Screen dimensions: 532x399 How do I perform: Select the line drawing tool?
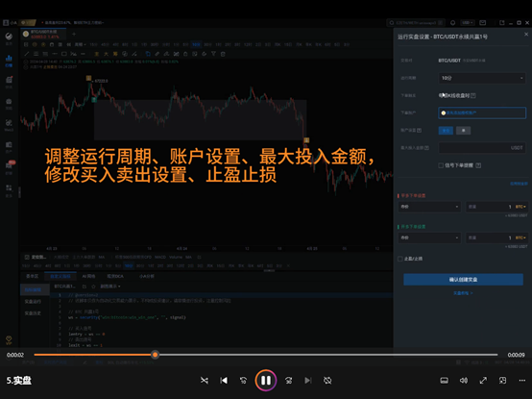(27, 54)
